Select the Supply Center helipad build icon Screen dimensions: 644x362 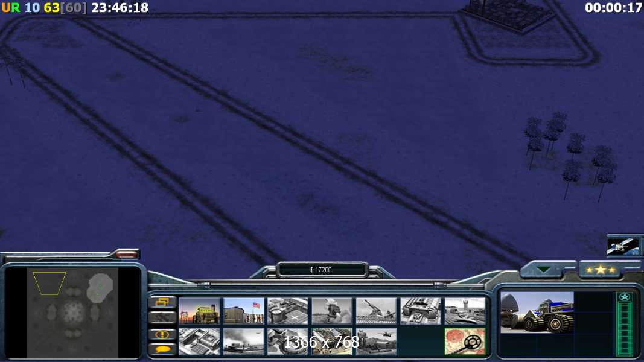tap(288, 311)
